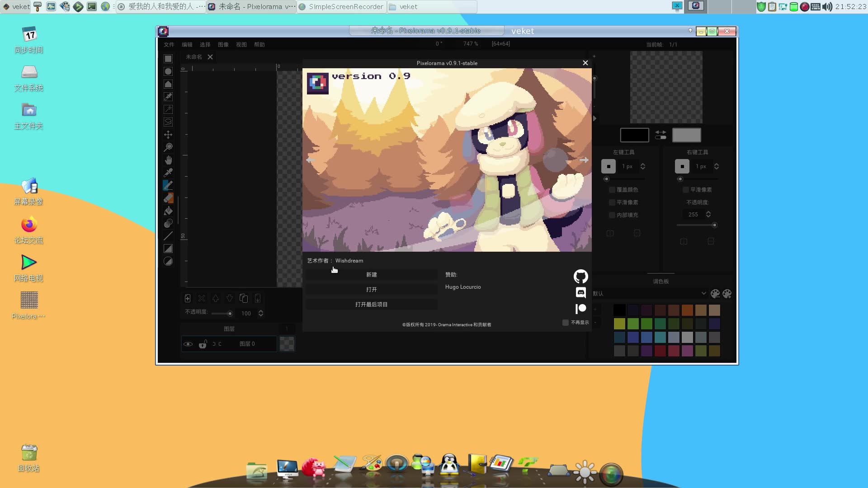
Task: Click the 新建 button
Action: pyautogui.click(x=372, y=275)
